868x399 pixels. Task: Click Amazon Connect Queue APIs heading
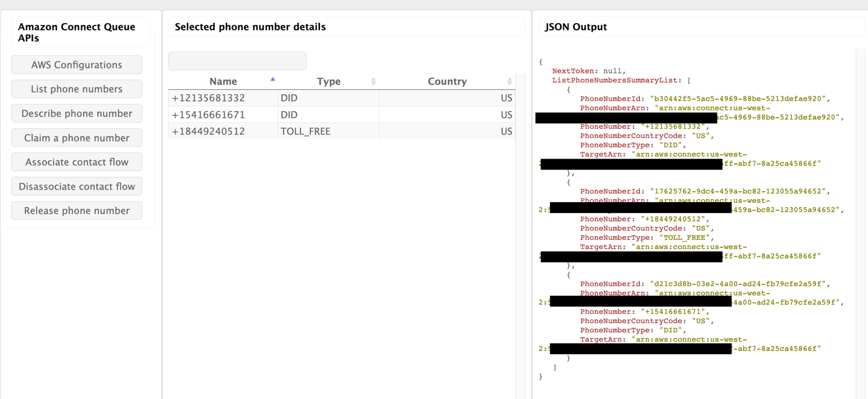(x=76, y=32)
